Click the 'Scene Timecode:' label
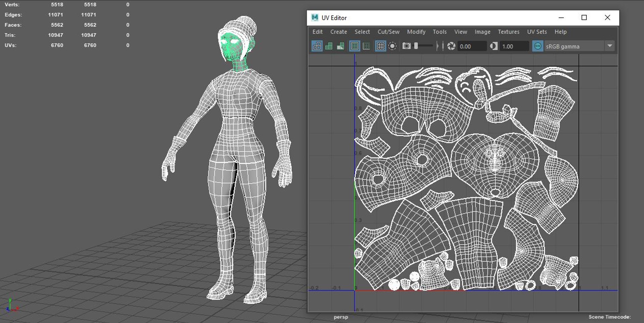Image resolution: width=644 pixels, height=323 pixels. point(609,317)
